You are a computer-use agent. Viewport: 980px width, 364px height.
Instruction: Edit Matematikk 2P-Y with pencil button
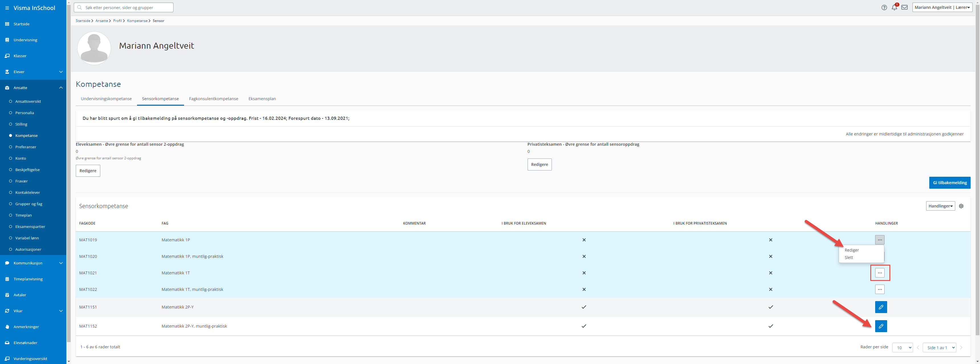pos(881,307)
